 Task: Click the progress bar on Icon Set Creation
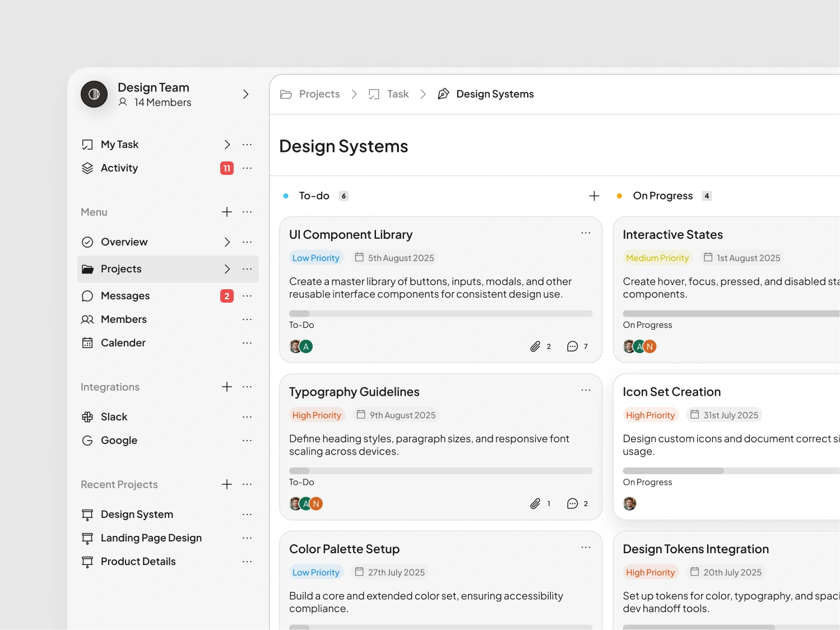[728, 471]
